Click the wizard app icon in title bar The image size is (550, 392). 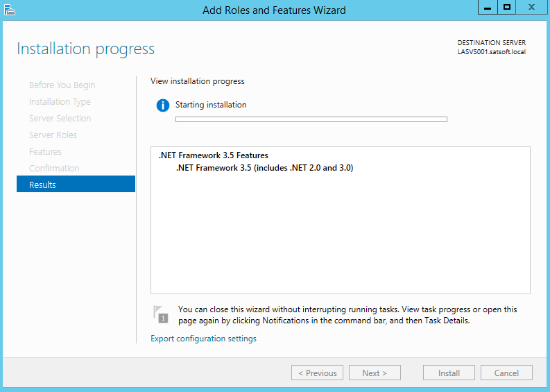pos(10,10)
